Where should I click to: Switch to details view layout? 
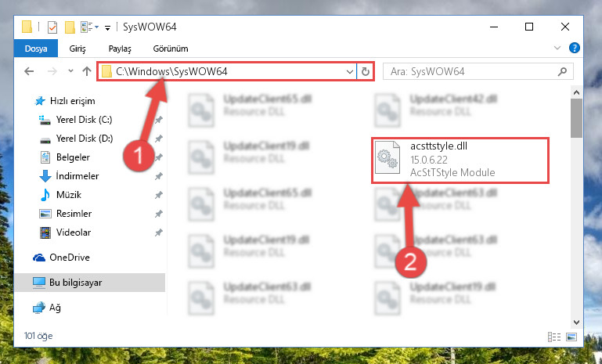[x=554, y=337]
